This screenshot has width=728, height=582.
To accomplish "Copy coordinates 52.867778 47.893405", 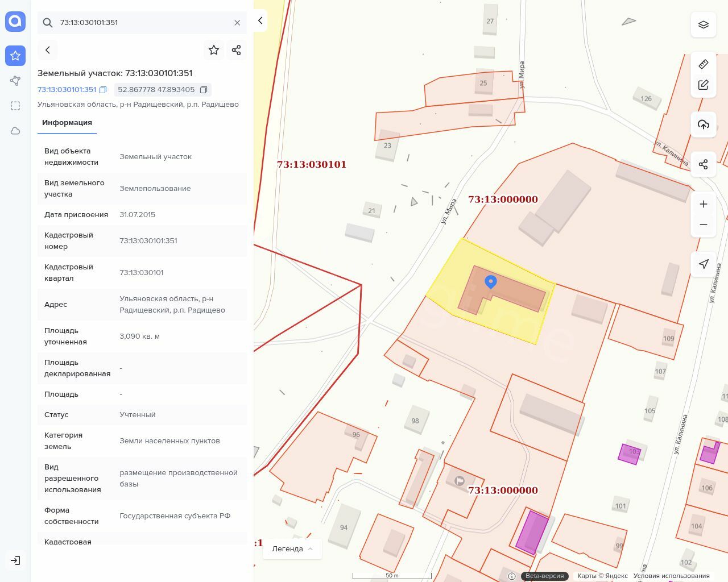I will pos(203,90).
